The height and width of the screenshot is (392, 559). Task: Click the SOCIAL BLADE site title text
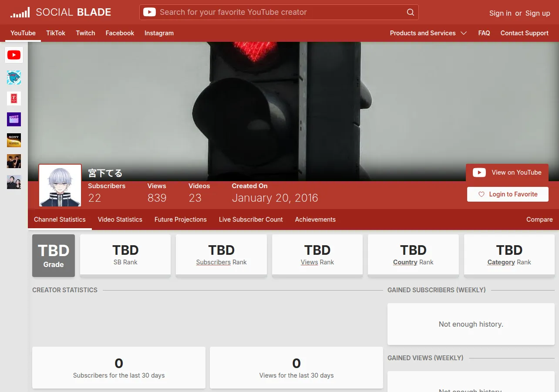pos(74,12)
